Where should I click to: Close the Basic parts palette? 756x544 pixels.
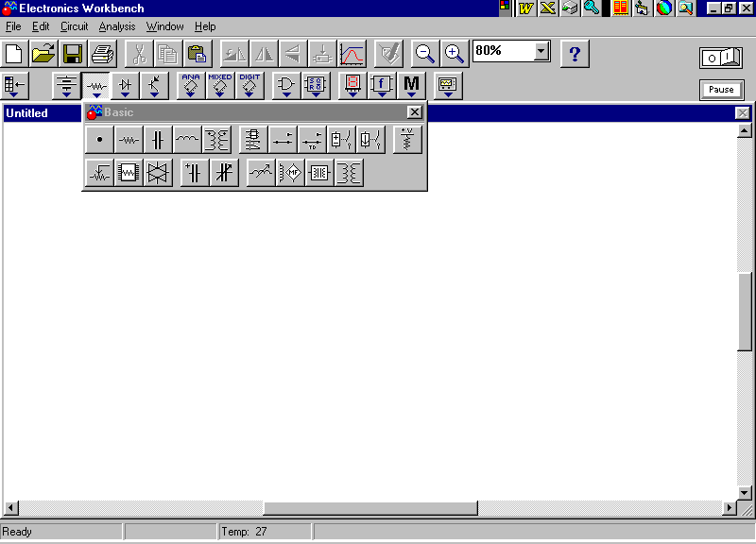click(415, 112)
